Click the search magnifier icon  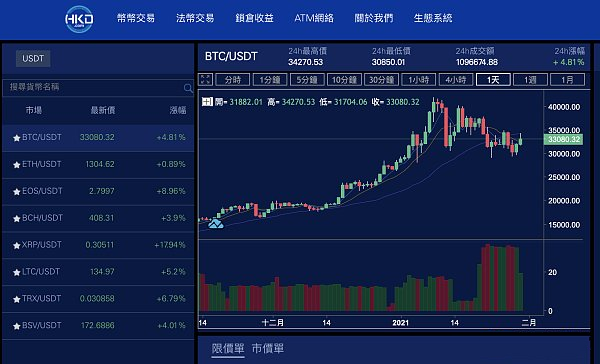(188, 88)
